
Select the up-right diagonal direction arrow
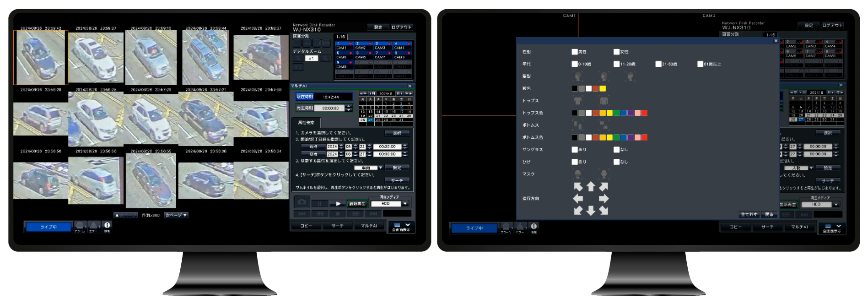click(604, 187)
